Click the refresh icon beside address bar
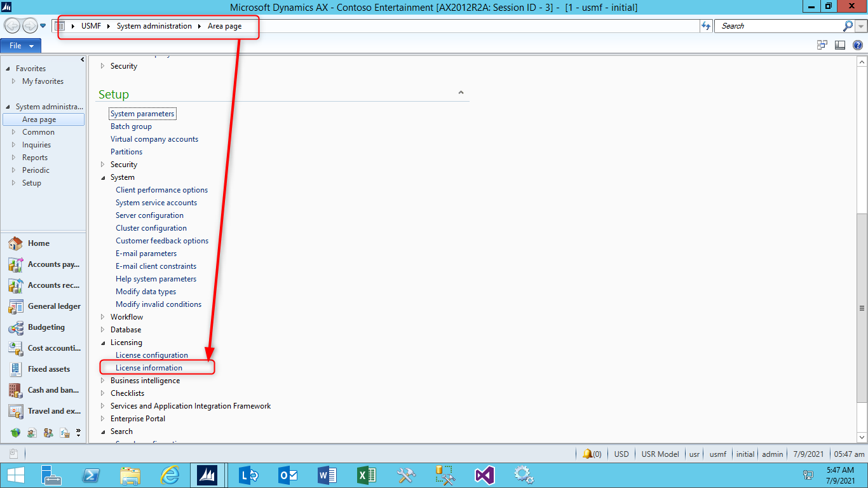Screen dimensions: 868x488 click(x=705, y=26)
